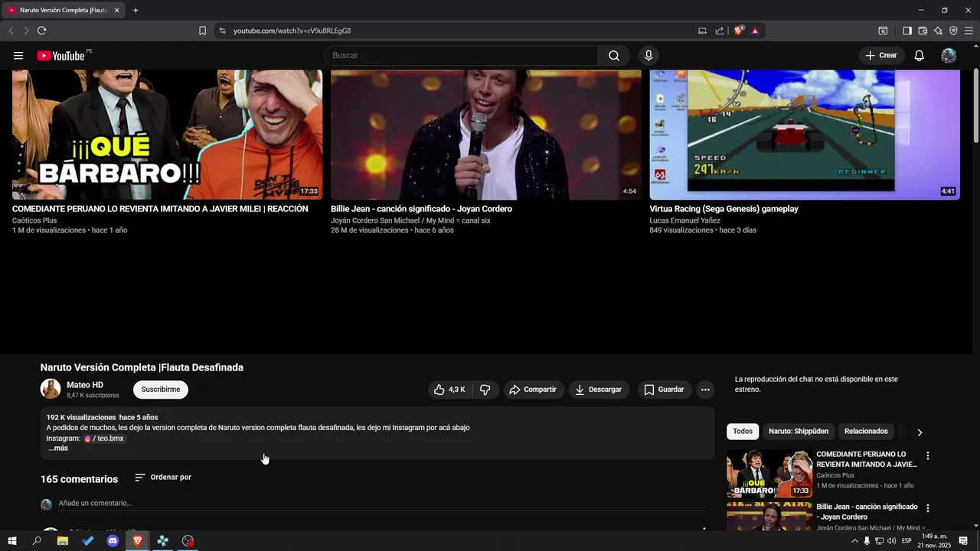
Task: Open File Explorer from taskbar
Action: coord(63,541)
